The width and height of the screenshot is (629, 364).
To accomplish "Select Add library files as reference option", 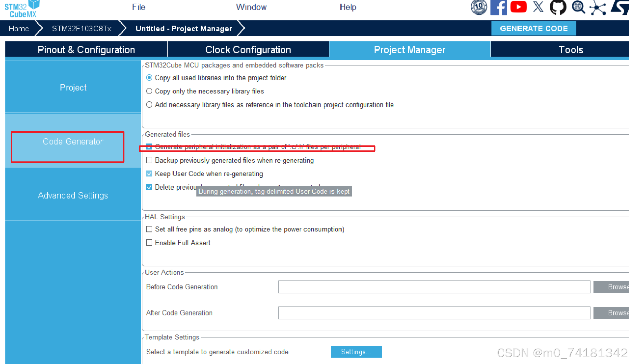I will click(x=149, y=104).
